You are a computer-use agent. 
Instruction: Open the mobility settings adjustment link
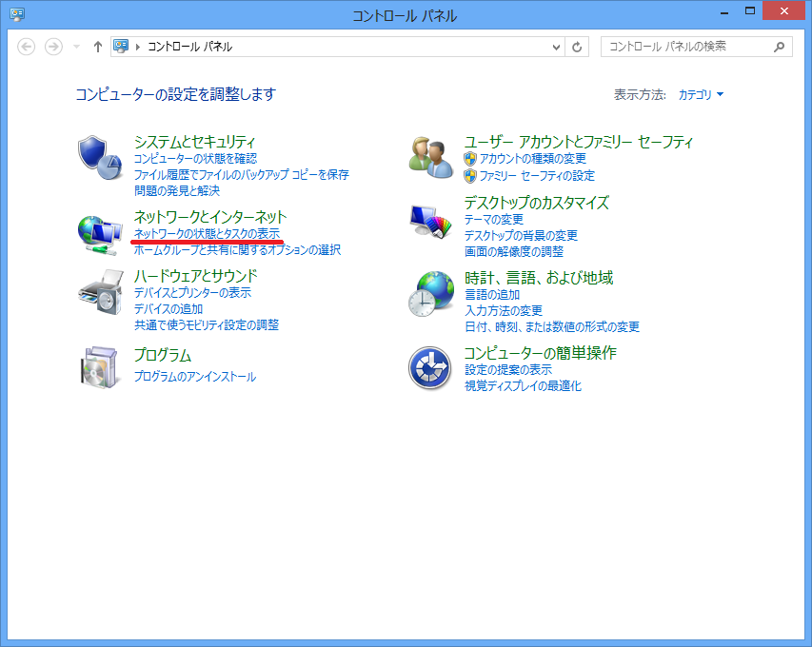(x=207, y=324)
